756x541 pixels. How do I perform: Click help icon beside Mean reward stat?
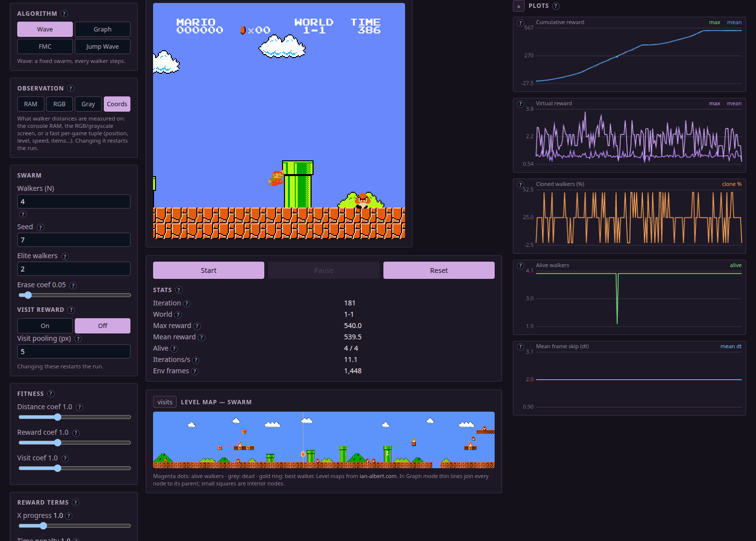tap(201, 337)
